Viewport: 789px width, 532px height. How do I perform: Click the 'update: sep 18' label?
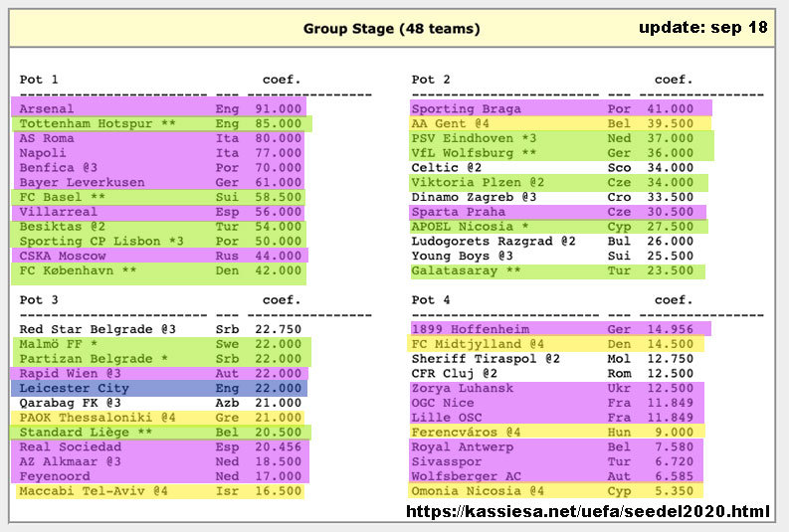tap(703, 27)
